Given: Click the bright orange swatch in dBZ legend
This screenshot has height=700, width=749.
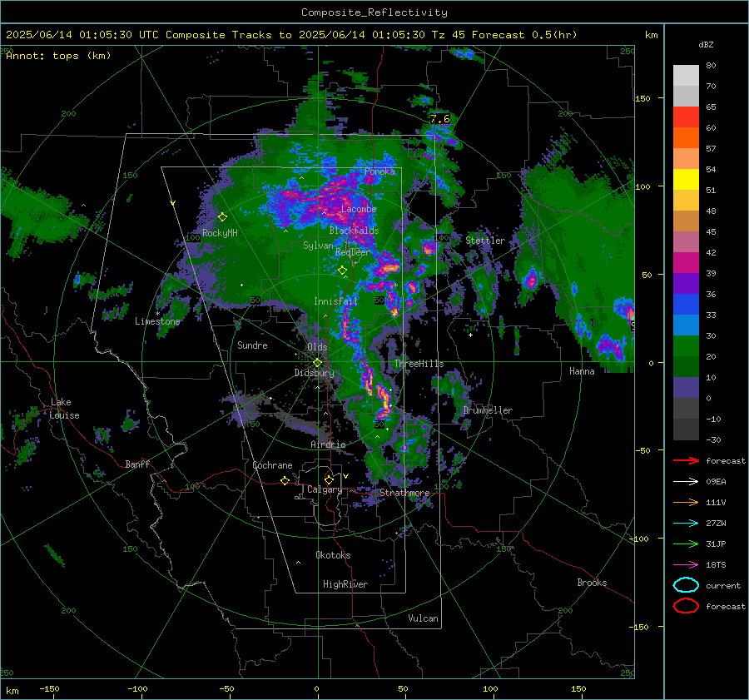Looking at the screenshot, I should [x=686, y=138].
